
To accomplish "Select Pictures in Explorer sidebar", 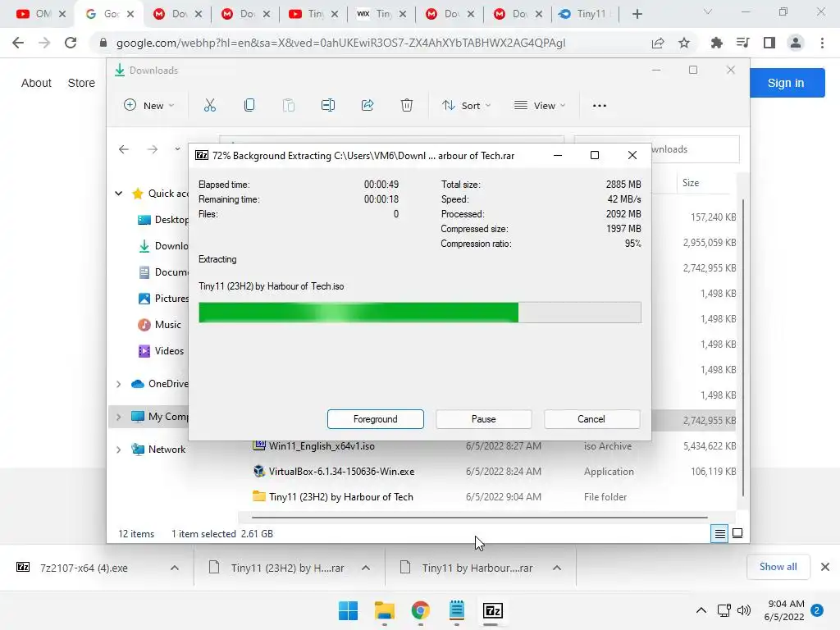I will [x=163, y=299].
